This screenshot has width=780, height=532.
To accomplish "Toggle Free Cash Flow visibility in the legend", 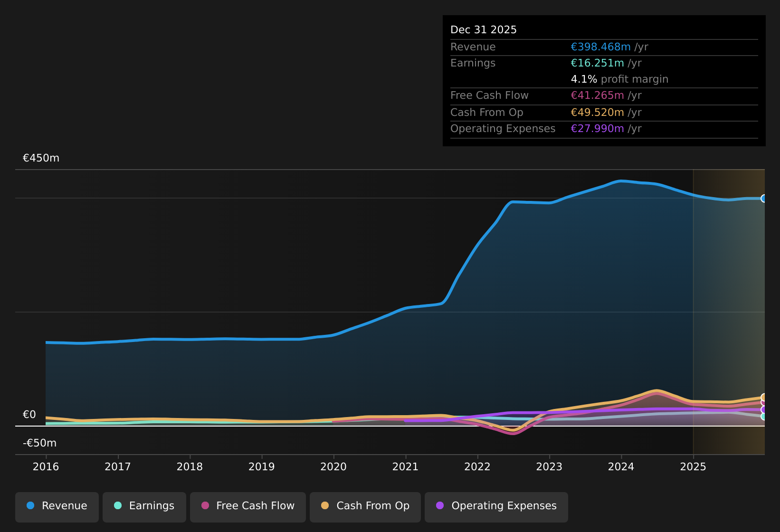I will pyautogui.click(x=247, y=506).
